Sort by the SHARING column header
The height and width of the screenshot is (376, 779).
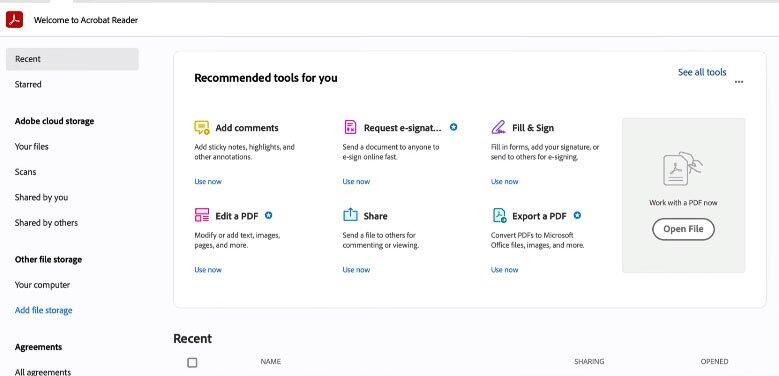point(589,362)
